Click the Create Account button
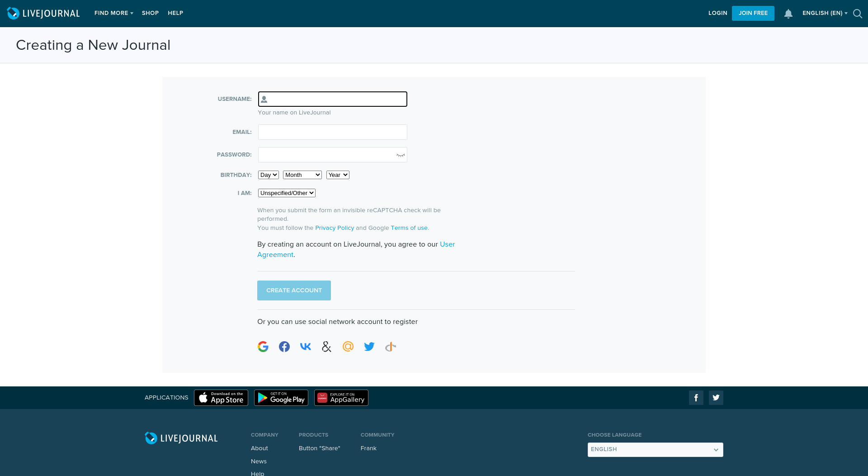 click(x=294, y=290)
